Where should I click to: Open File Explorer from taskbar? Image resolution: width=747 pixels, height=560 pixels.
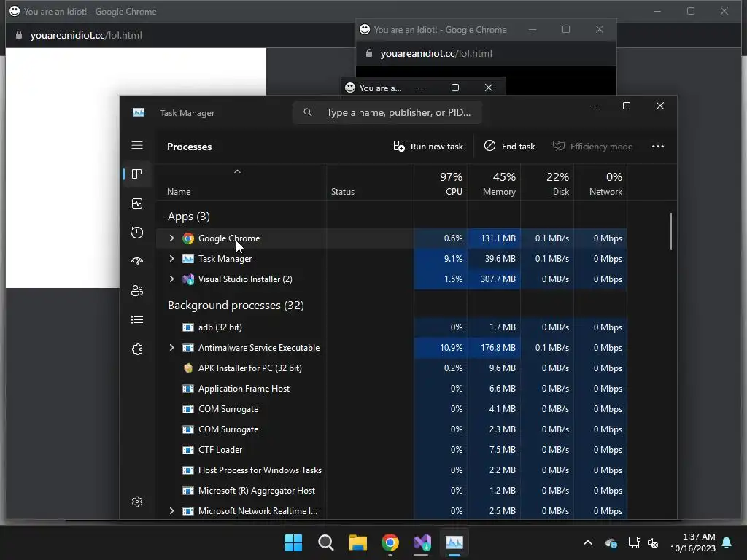coord(357,542)
